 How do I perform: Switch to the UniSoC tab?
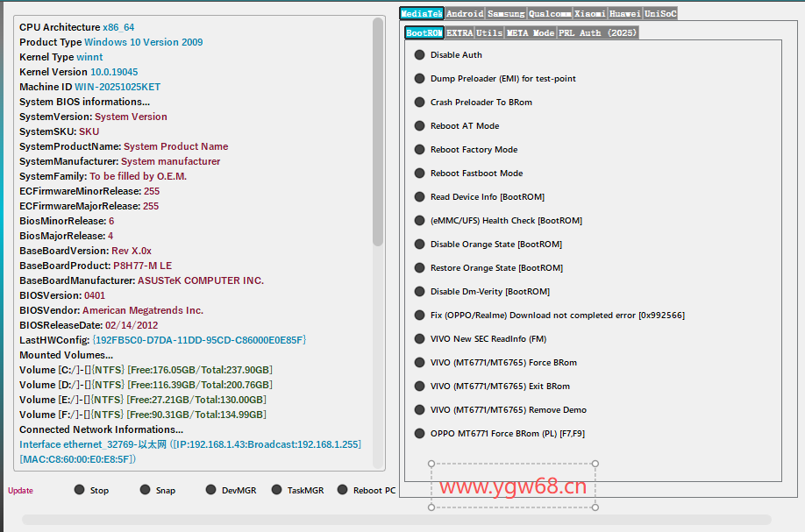point(660,14)
